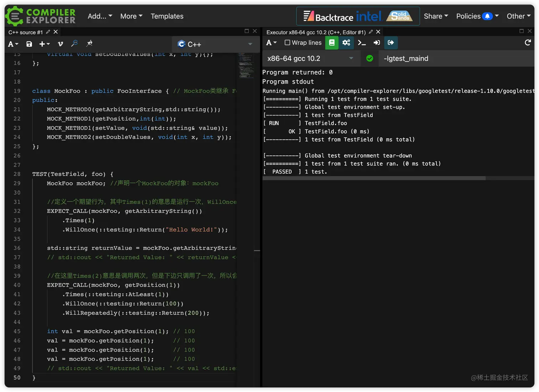The width and height of the screenshot is (539, 392).
Task: Open the Add... dropdown menu
Action: [100, 16]
